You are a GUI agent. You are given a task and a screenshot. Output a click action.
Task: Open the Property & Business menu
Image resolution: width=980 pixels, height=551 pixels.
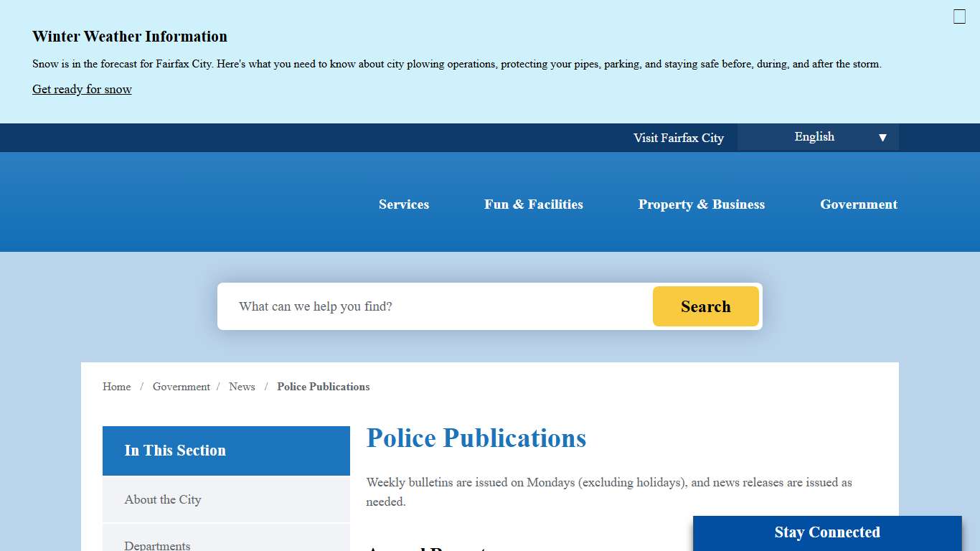point(702,204)
